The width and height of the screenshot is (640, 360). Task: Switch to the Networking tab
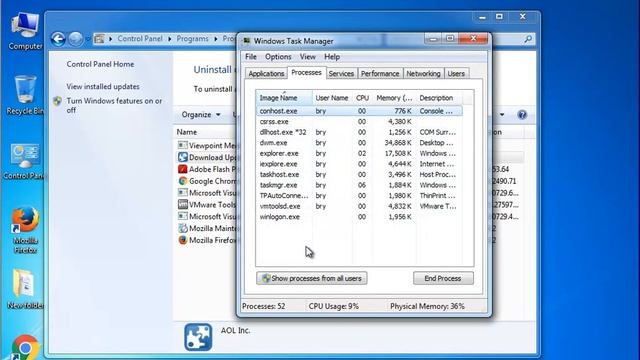[423, 73]
